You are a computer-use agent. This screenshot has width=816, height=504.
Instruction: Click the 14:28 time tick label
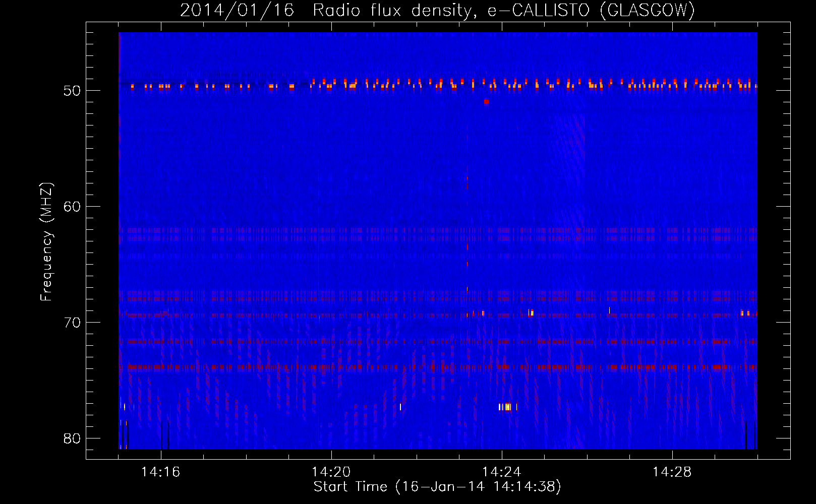[672, 472]
